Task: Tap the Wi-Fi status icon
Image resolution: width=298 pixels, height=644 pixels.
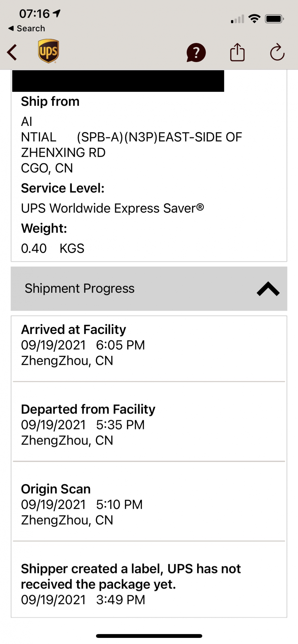Action: pyautogui.click(x=255, y=19)
